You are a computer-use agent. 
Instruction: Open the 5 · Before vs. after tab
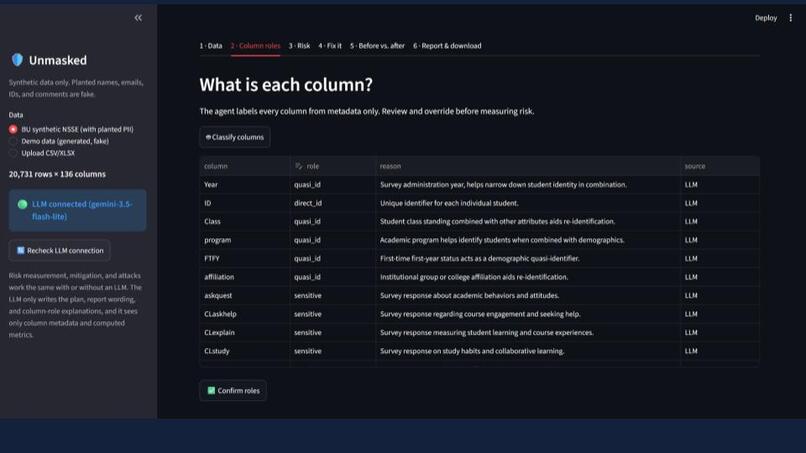[x=377, y=46]
